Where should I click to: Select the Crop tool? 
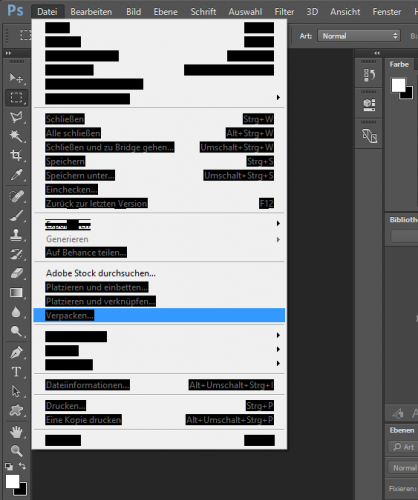click(16, 155)
